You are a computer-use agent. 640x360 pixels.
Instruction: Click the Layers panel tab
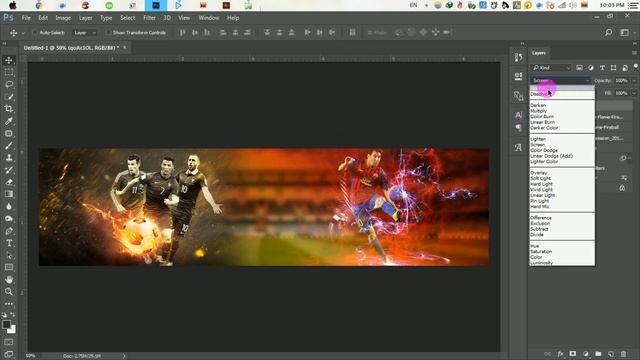click(x=539, y=53)
